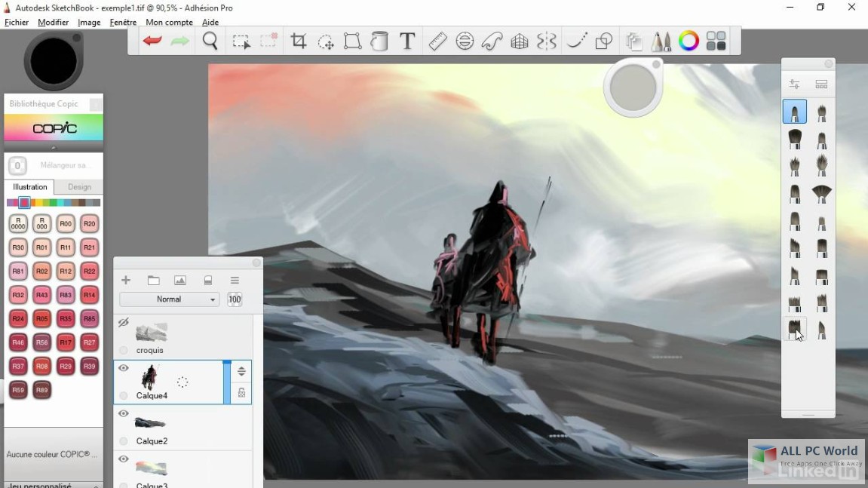Open the Mon compte menu
The height and width of the screenshot is (488, 868).
[x=170, y=22]
